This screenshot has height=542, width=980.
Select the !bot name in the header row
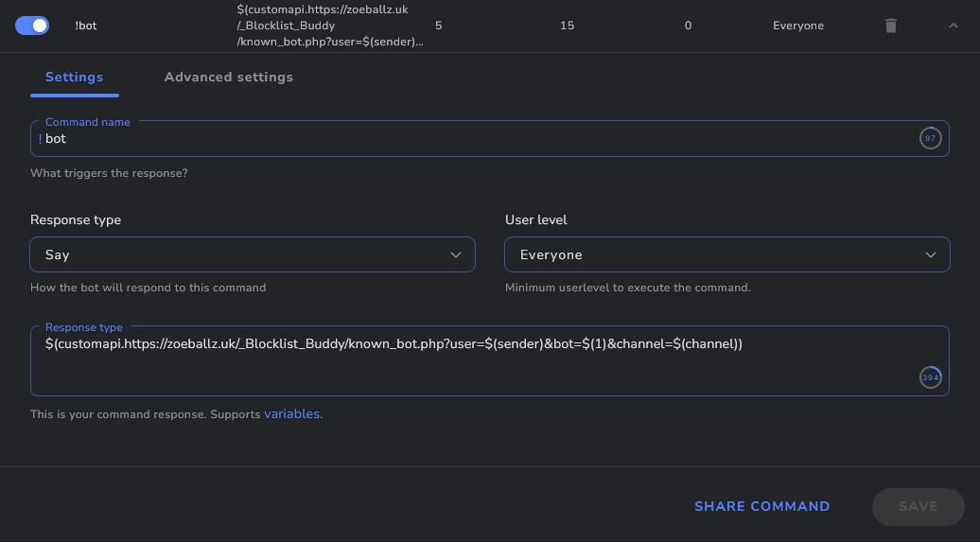(x=85, y=26)
